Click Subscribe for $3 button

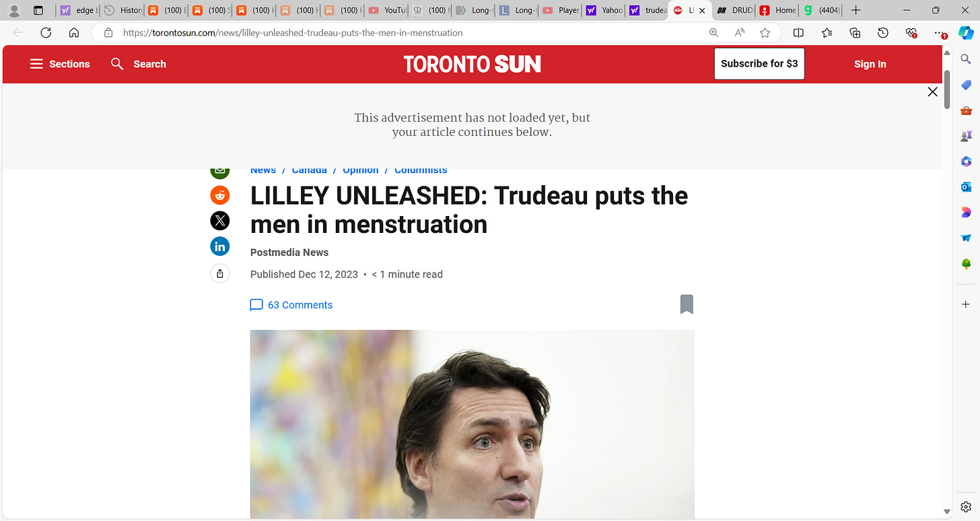click(759, 64)
